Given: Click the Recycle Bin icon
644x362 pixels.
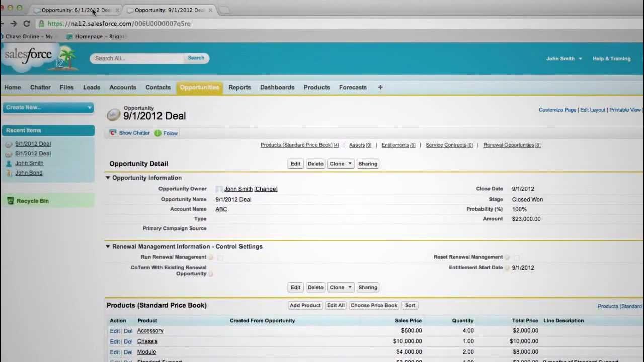Looking at the screenshot, I should coord(10,201).
